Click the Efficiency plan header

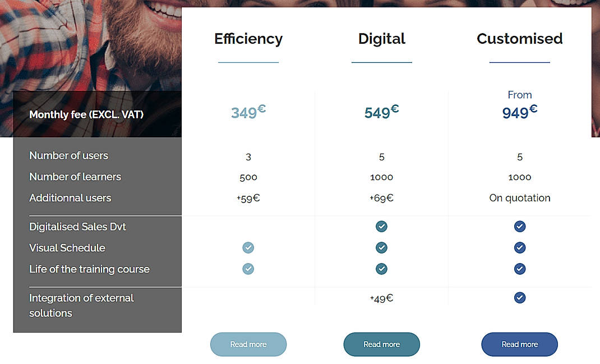pos(248,39)
